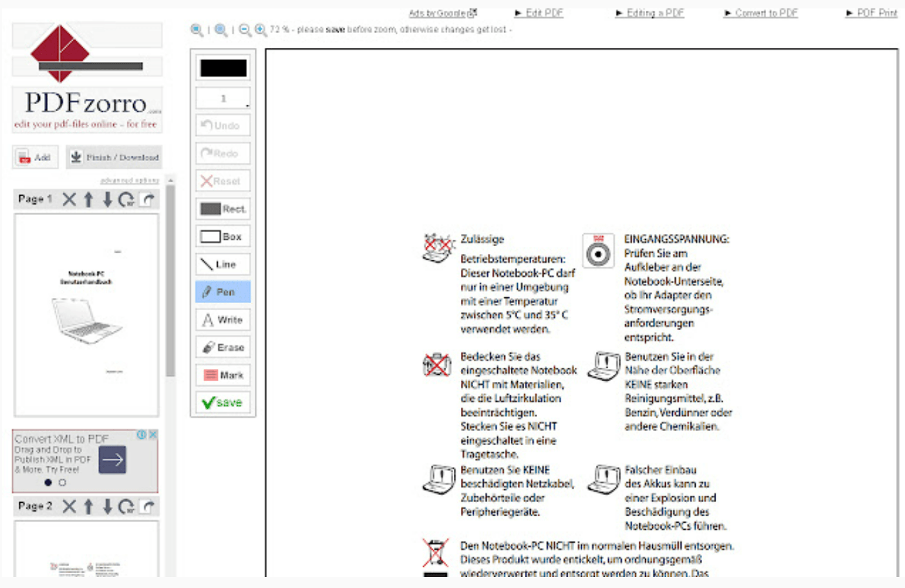Click the ad's arrow button
The height and width of the screenshot is (588, 905).
click(x=112, y=459)
